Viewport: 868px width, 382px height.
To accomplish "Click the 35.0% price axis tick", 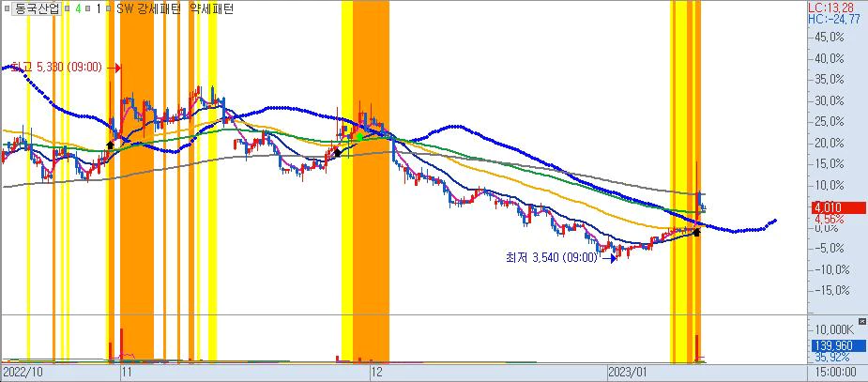I will pos(829,80).
